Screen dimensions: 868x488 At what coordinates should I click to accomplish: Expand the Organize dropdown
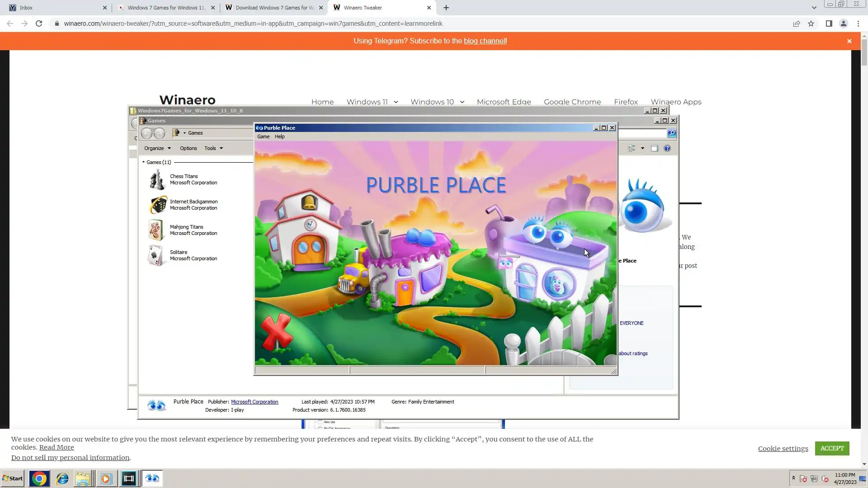(x=157, y=148)
